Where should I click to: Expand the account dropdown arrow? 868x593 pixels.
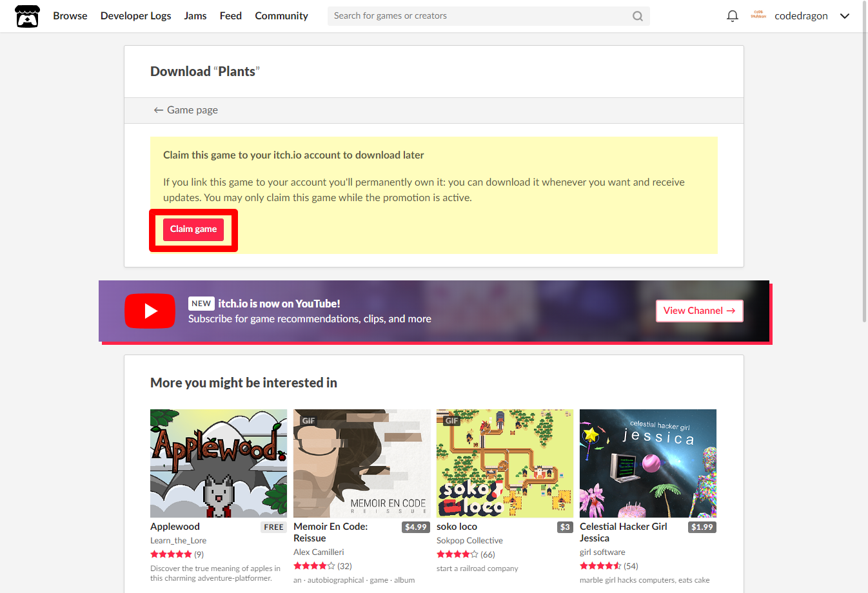click(x=845, y=16)
